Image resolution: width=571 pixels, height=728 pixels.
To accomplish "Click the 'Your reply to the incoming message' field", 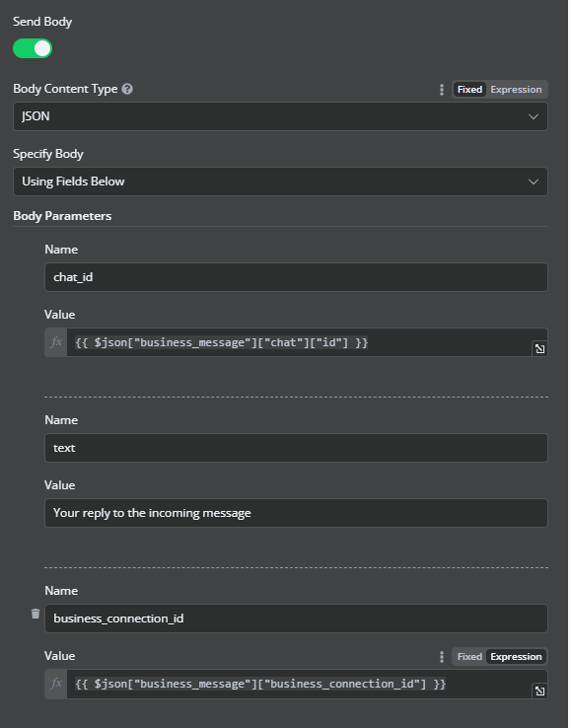I will pos(296,513).
